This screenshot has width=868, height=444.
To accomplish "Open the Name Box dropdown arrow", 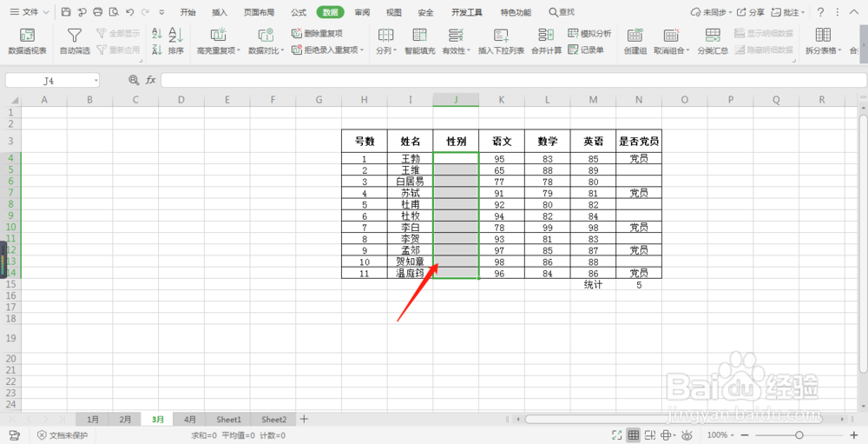I will point(95,81).
